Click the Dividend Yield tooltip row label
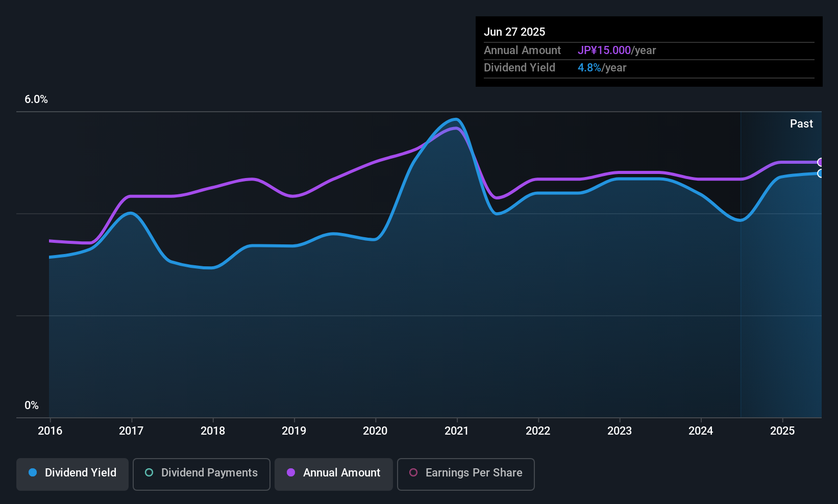838x504 pixels. coord(520,68)
